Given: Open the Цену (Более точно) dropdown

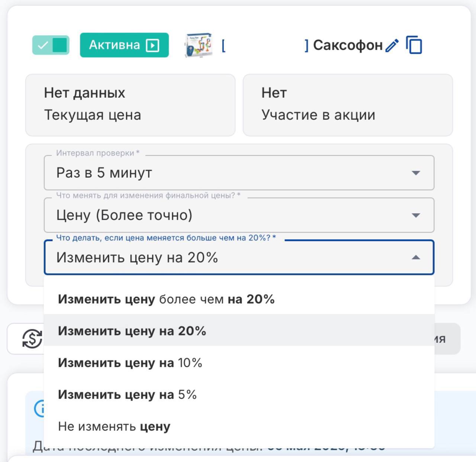Looking at the screenshot, I should [239, 215].
